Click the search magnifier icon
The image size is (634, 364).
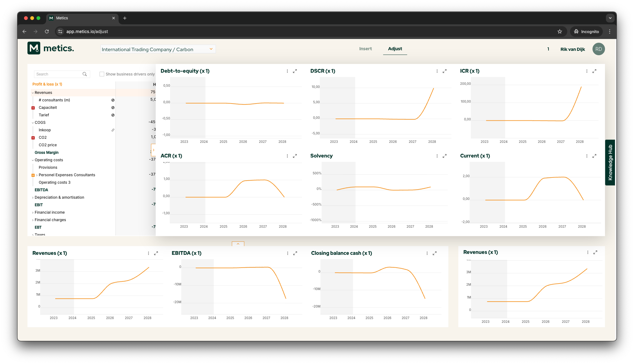click(x=85, y=74)
